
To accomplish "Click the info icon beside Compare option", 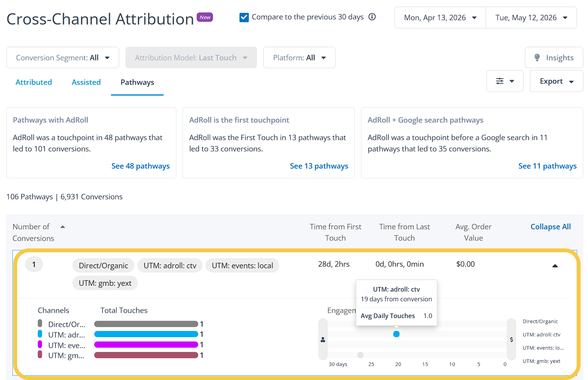I will point(372,17).
